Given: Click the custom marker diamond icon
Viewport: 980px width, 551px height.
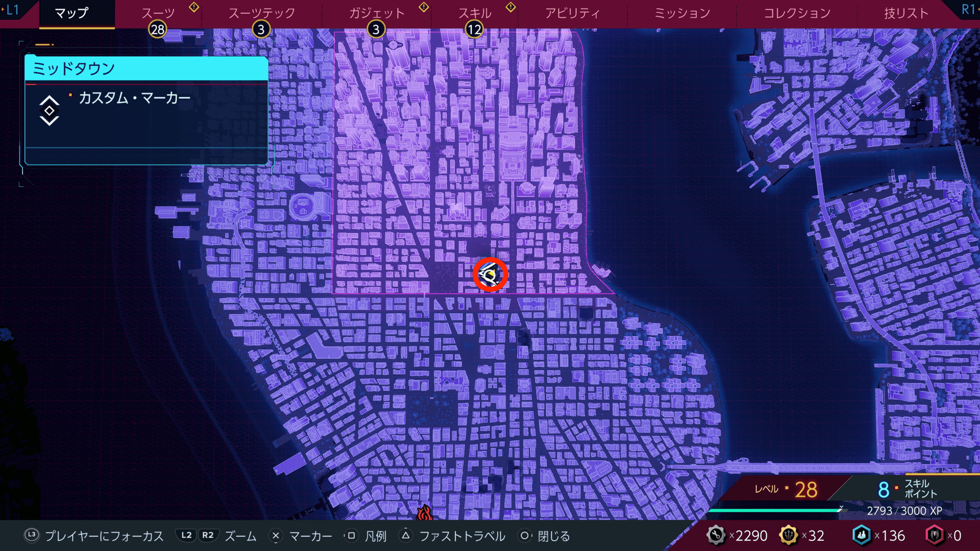Looking at the screenshot, I should pyautogui.click(x=50, y=110).
